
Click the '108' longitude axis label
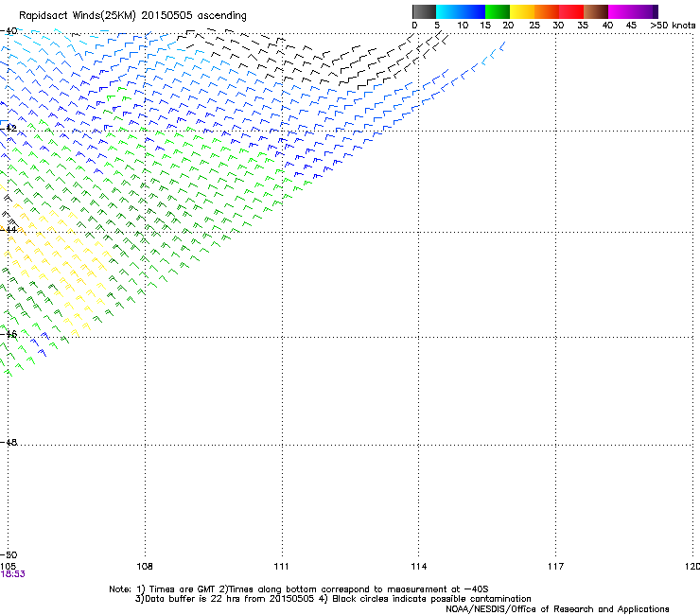(145, 567)
